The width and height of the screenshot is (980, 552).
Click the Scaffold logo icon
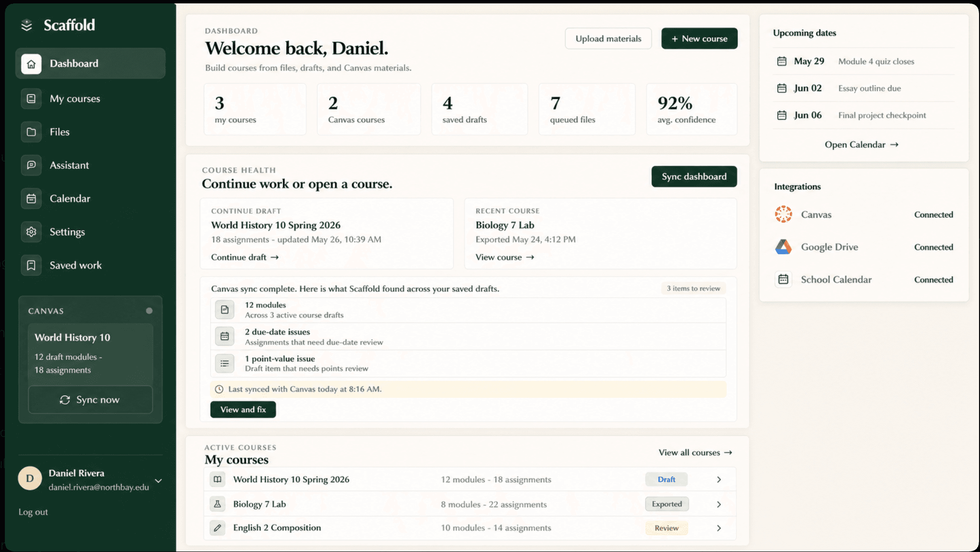(x=27, y=25)
